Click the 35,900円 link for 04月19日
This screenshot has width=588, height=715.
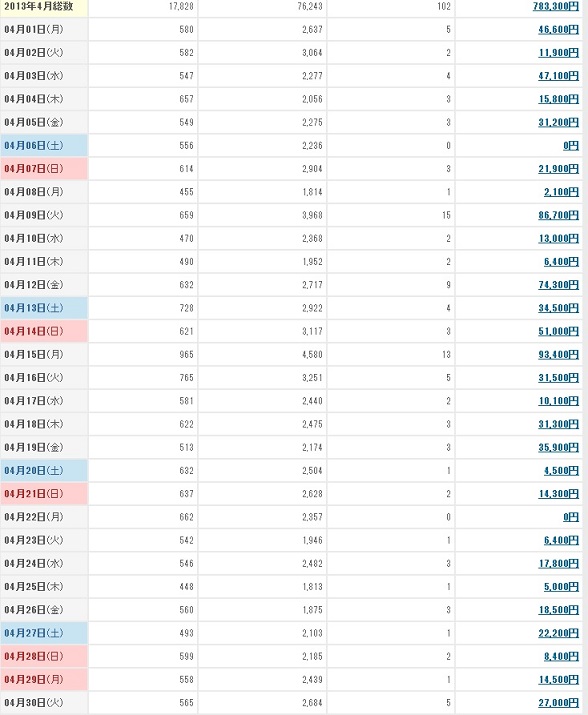558,447
